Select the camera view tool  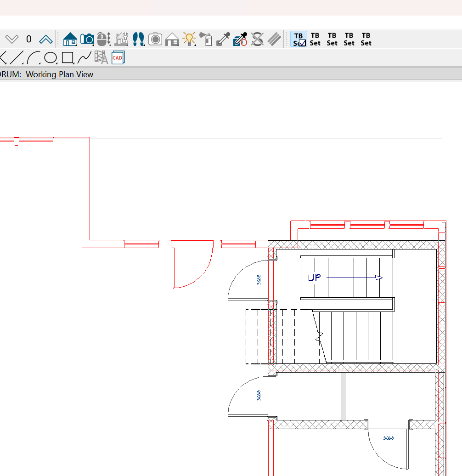click(87, 39)
